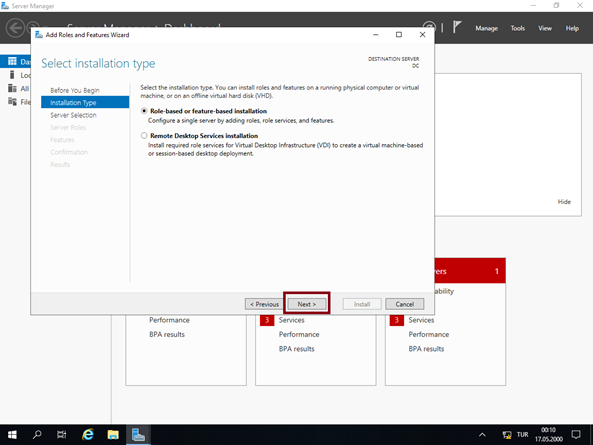Open the taskbar clock and date
The image size is (593, 445).
[548, 434]
